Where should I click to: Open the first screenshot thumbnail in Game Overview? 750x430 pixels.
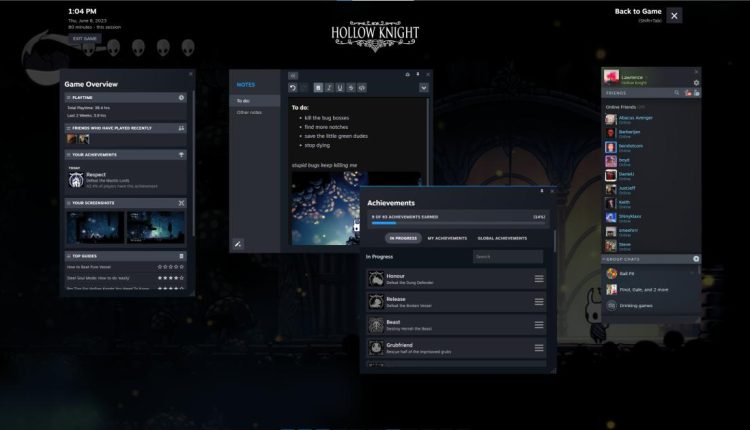[95, 228]
